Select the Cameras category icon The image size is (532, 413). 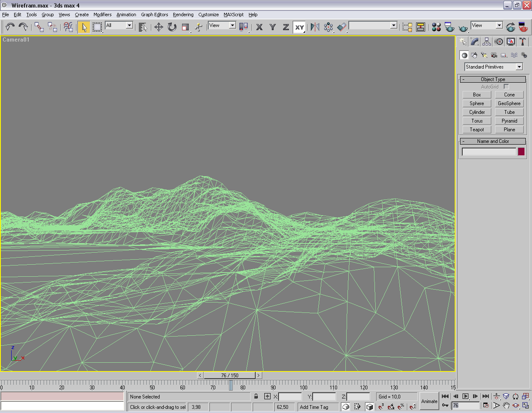click(x=494, y=55)
